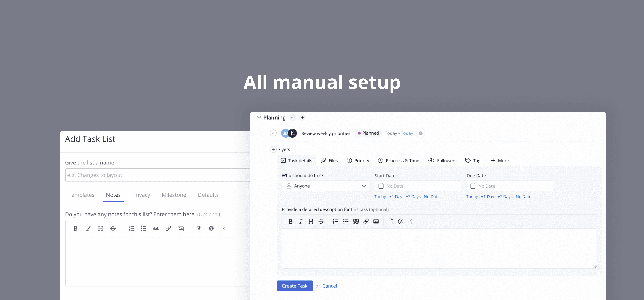Click strikethrough icon in notes toolbar
This screenshot has height=300, width=644.
coord(113,229)
